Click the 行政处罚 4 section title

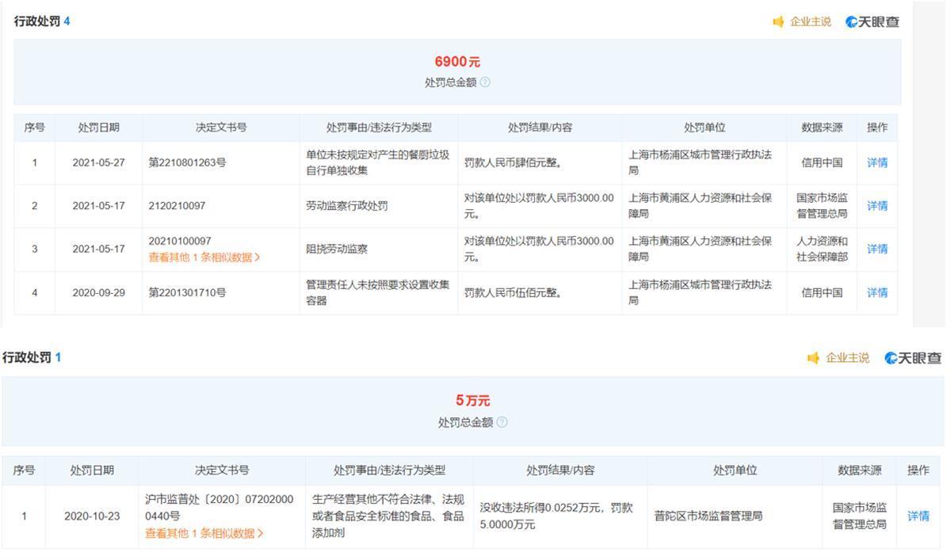pyautogui.click(x=42, y=21)
